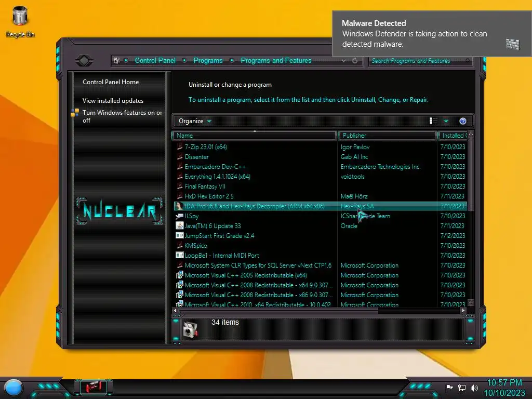The height and width of the screenshot is (399, 532).
Task: Open the view options dropdown arrow
Action: 446,121
